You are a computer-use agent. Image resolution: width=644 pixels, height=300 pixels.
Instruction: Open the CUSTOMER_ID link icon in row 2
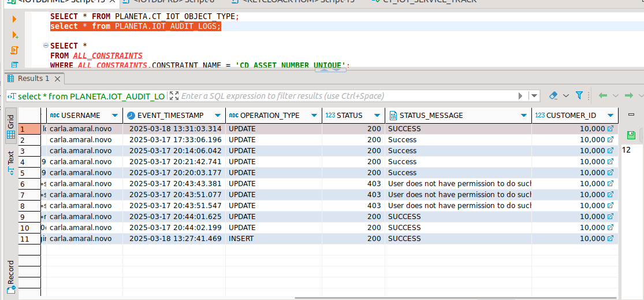pos(611,140)
